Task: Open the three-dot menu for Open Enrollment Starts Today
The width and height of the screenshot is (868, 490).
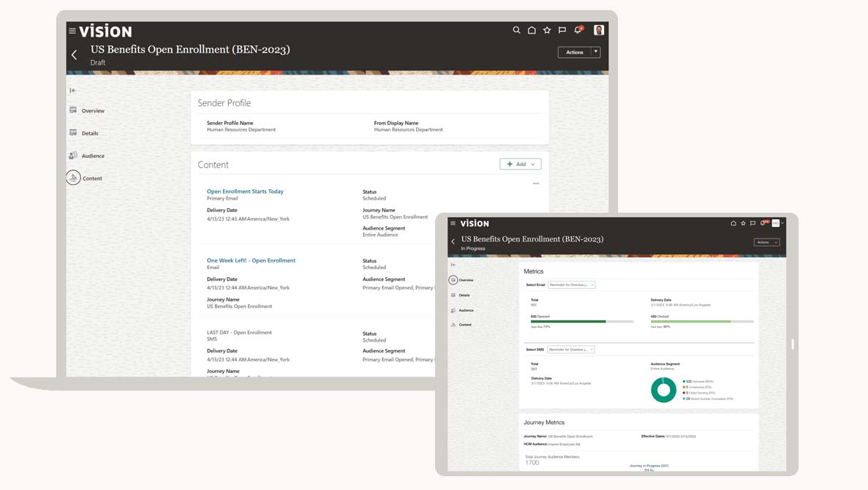Action: 536,184
